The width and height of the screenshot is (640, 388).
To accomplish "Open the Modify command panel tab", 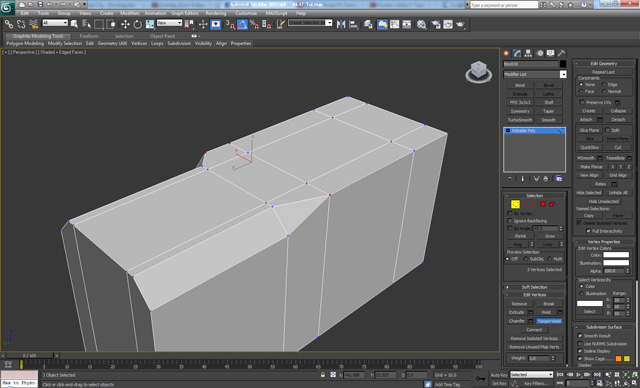I will click(x=518, y=53).
